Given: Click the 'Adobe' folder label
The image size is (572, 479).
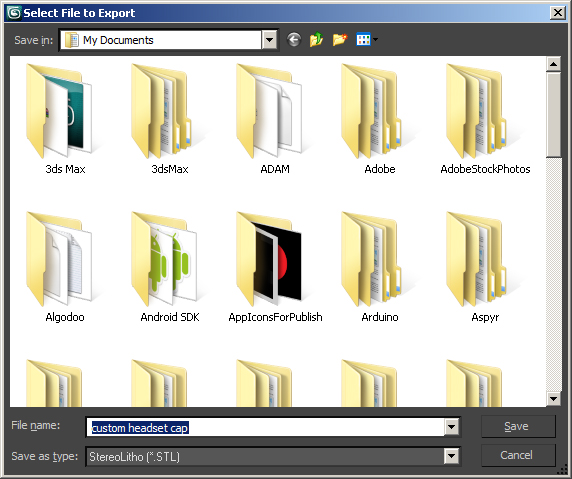Looking at the screenshot, I should pos(380,169).
